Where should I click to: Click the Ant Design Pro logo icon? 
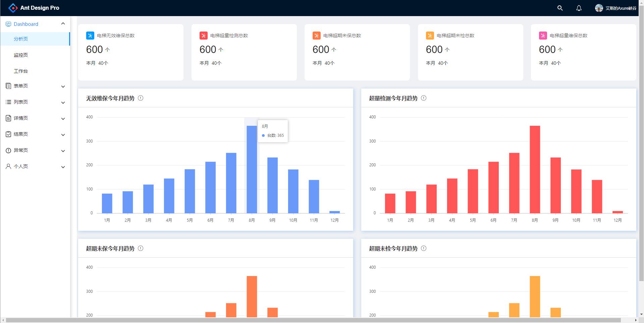click(x=13, y=8)
